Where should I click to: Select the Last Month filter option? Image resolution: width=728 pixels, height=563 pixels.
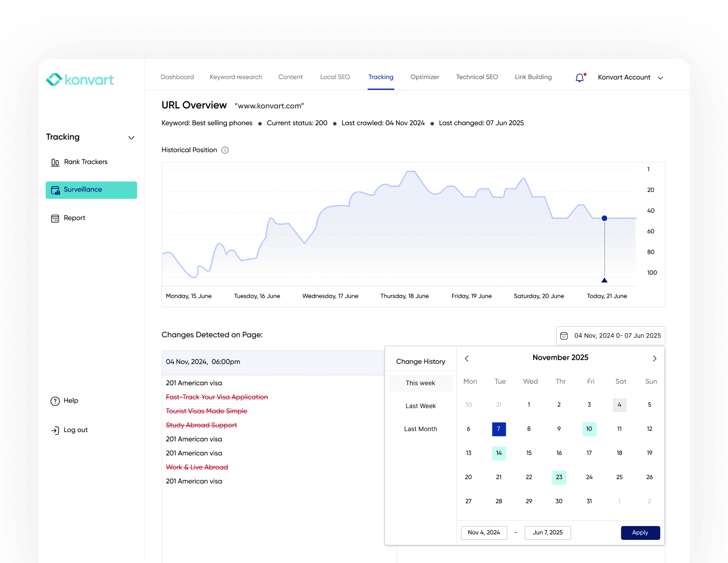[x=420, y=429]
